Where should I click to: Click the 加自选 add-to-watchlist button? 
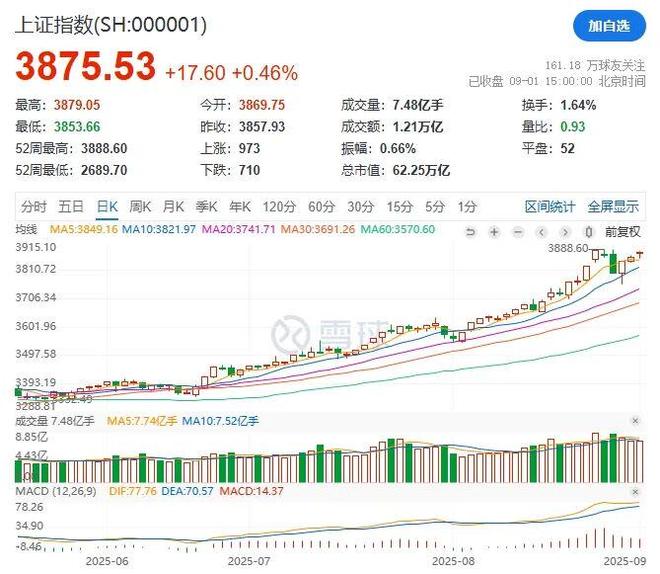point(609,25)
